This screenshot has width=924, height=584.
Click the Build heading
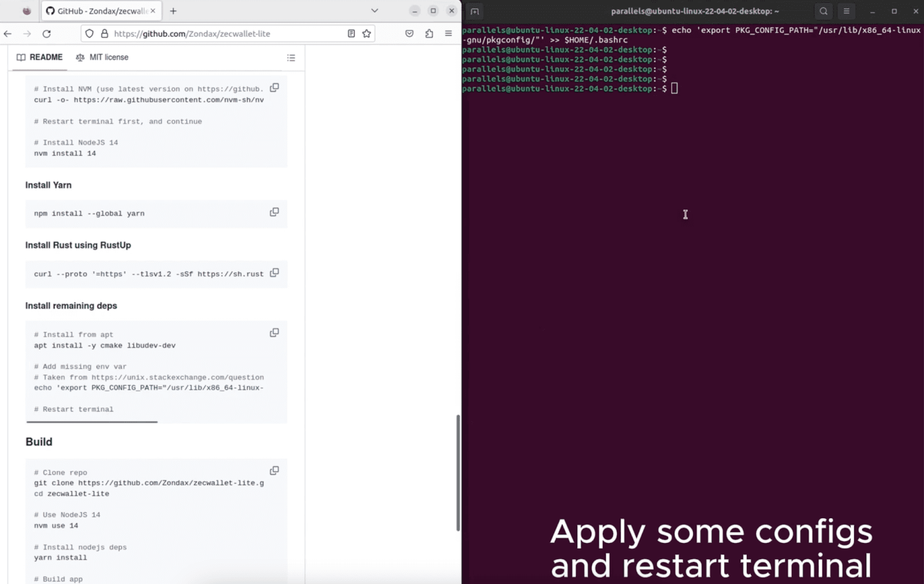pyautogui.click(x=39, y=442)
